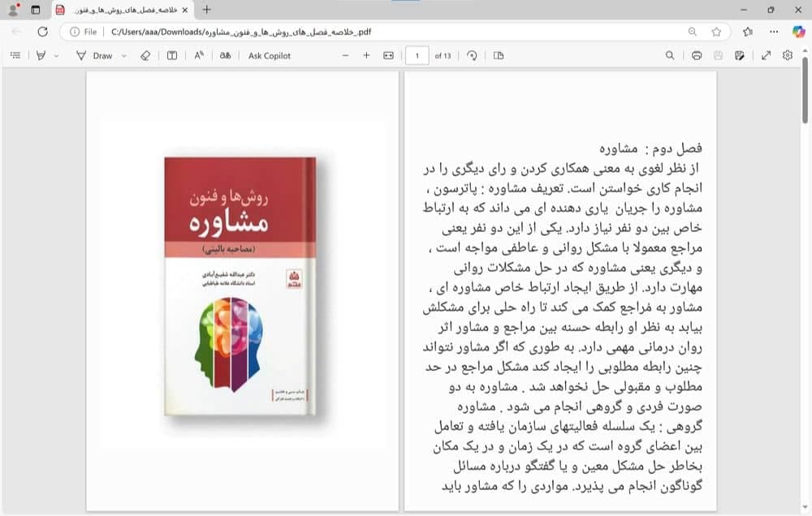Select the highlight tool
This screenshot has width=812, height=516.
(41, 55)
